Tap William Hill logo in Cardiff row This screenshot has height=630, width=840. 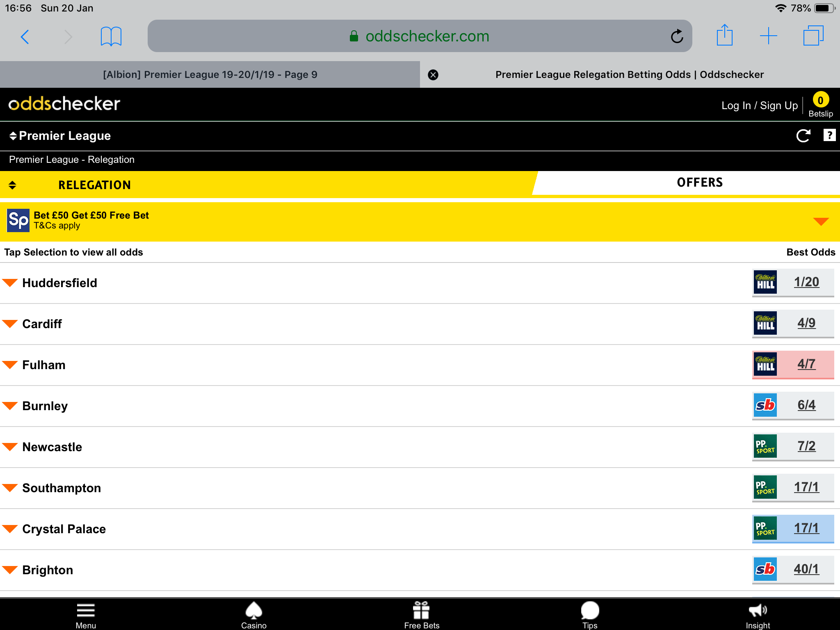coord(765,323)
